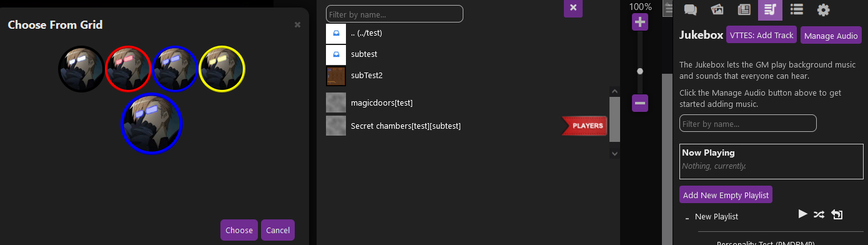Shuffle the New Playlist tracks
This screenshot has height=245, width=868.
(819, 214)
